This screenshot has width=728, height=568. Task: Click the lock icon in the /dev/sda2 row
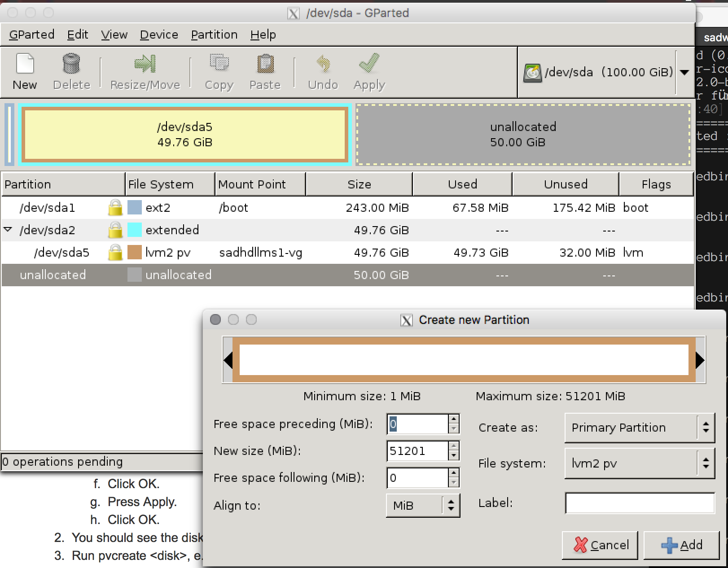pyautogui.click(x=115, y=230)
